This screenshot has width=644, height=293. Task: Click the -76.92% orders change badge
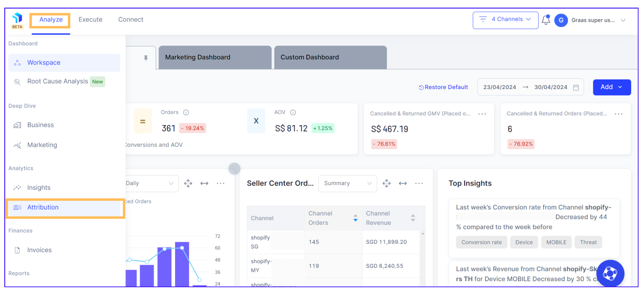tap(521, 144)
